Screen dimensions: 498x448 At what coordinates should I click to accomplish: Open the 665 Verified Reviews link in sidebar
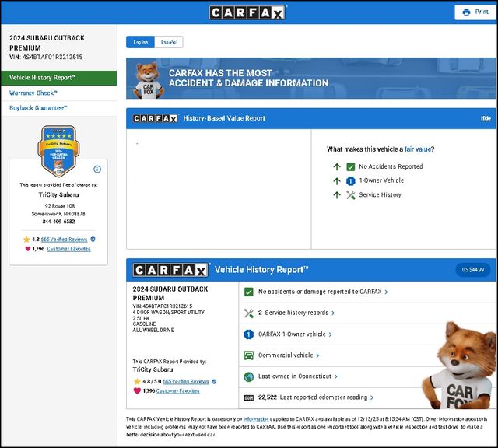pos(65,240)
